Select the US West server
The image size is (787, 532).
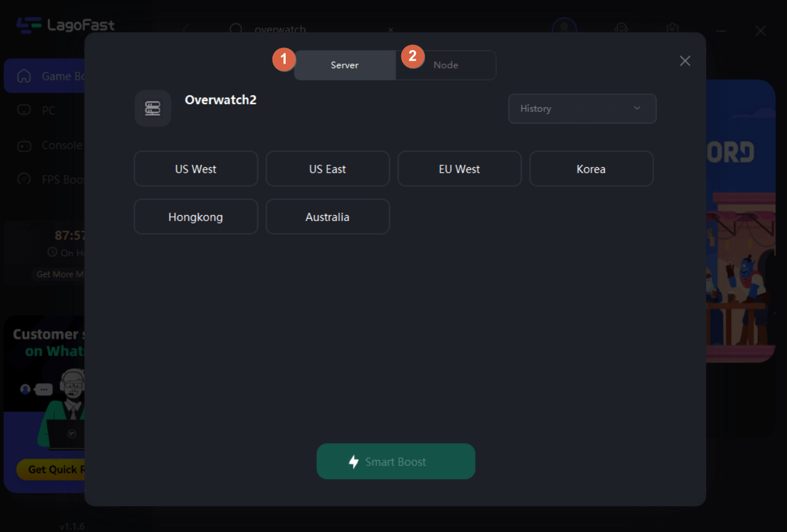(196, 169)
